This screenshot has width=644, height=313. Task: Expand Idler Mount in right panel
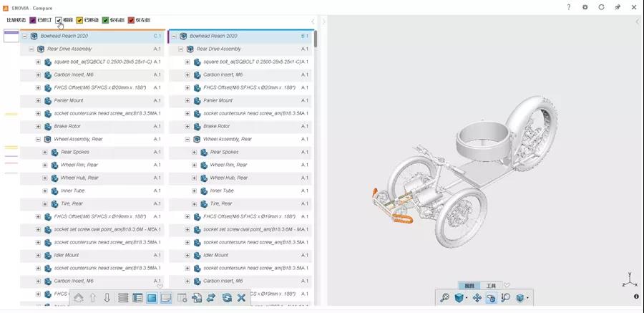tap(187, 255)
